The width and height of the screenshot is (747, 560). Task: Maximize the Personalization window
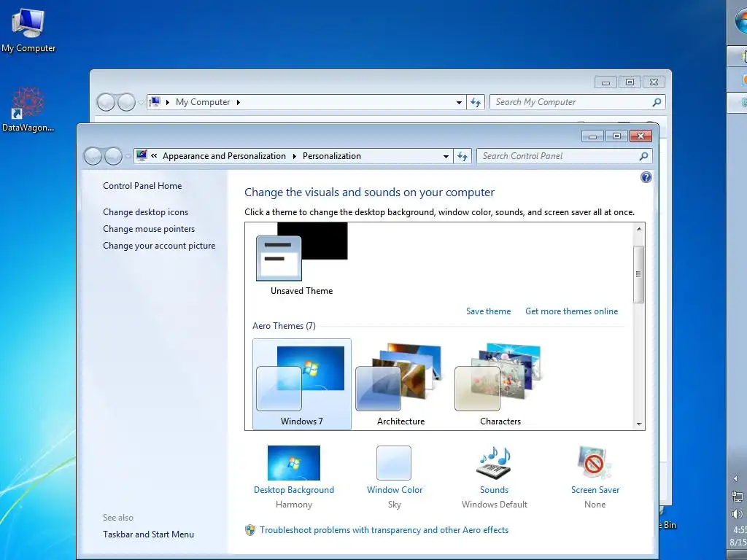coord(616,136)
